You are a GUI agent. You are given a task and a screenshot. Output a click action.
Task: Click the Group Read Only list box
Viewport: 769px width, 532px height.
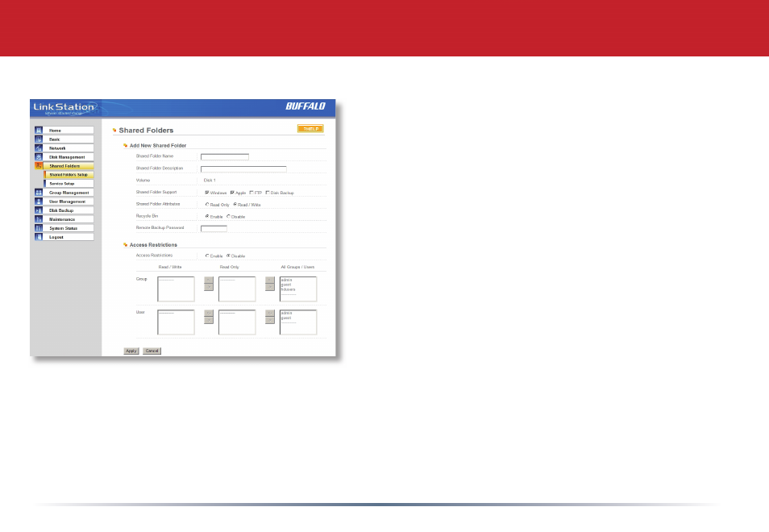[x=237, y=289]
